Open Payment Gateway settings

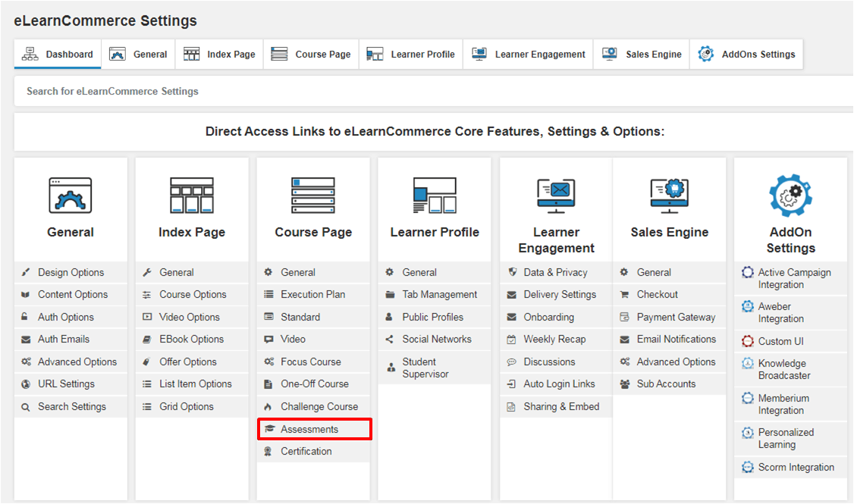click(676, 318)
